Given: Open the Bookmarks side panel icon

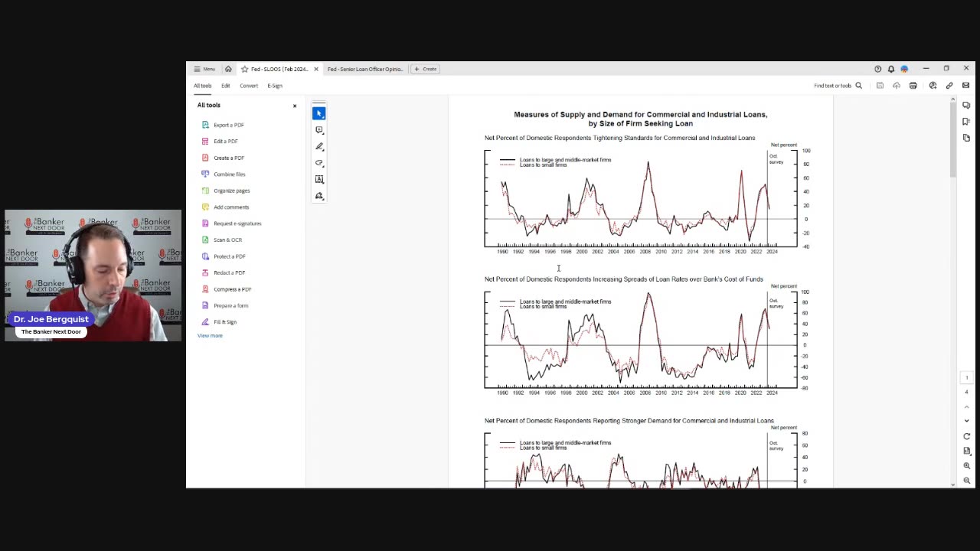Looking at the screenshot, I should tap(967, 122).
